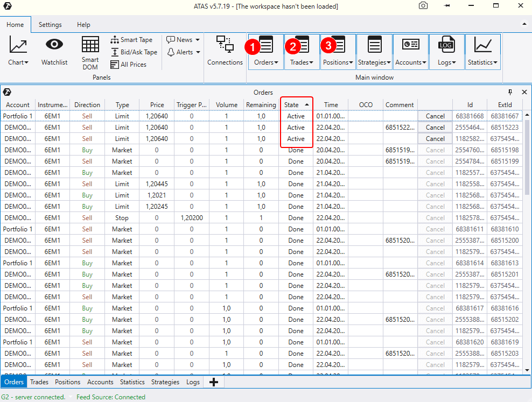Take a screenshot with camera icon
Viewport: 532px width, 402px height.
click(x=424, y=5)
